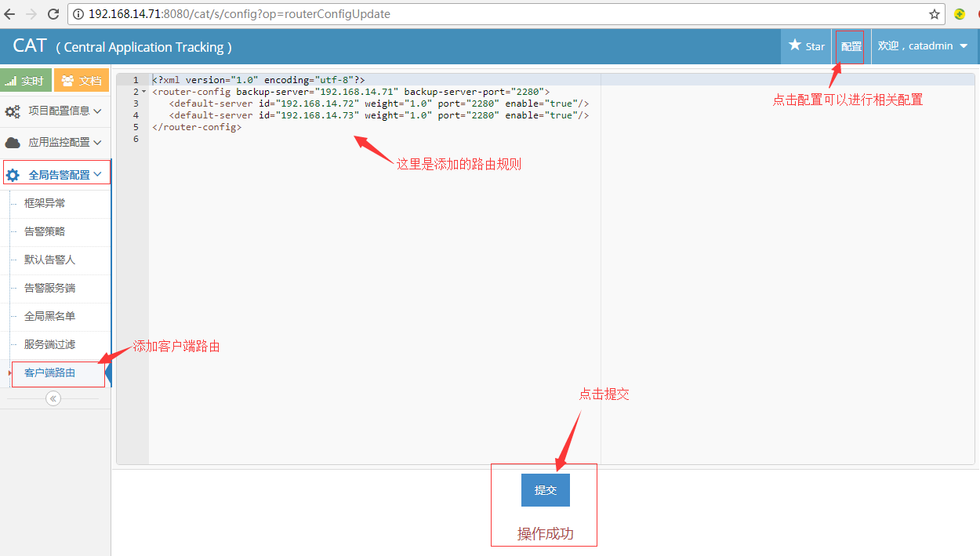
Task: Reload the page with refresh icon
Action: 53,14
